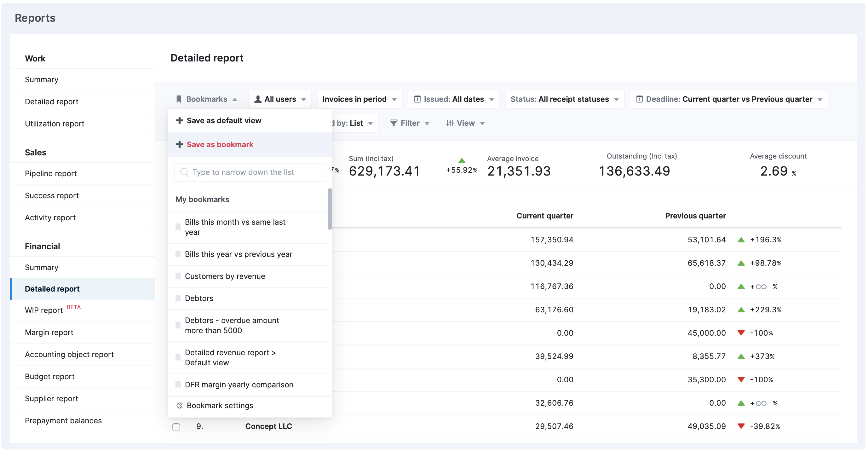Click the red down arrow beside 35,300.00
The width and height of the screenshot is (868, 452).
pos(741,380)
